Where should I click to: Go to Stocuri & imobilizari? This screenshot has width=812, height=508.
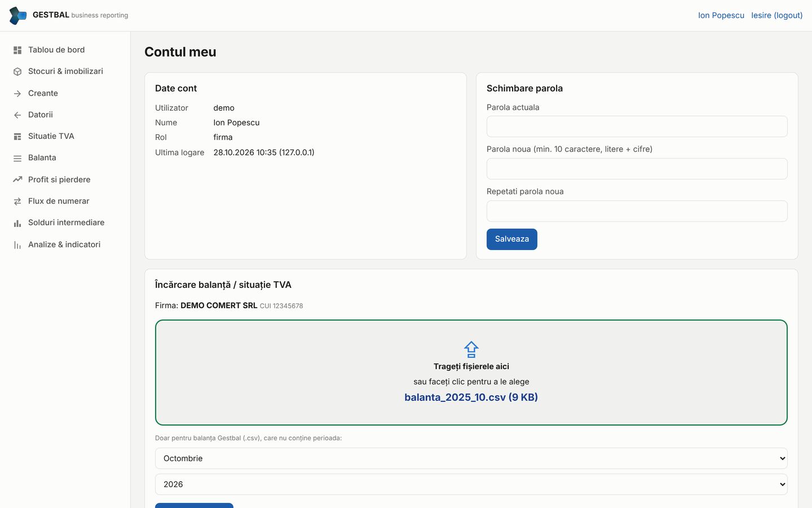[x=65, y=71]
